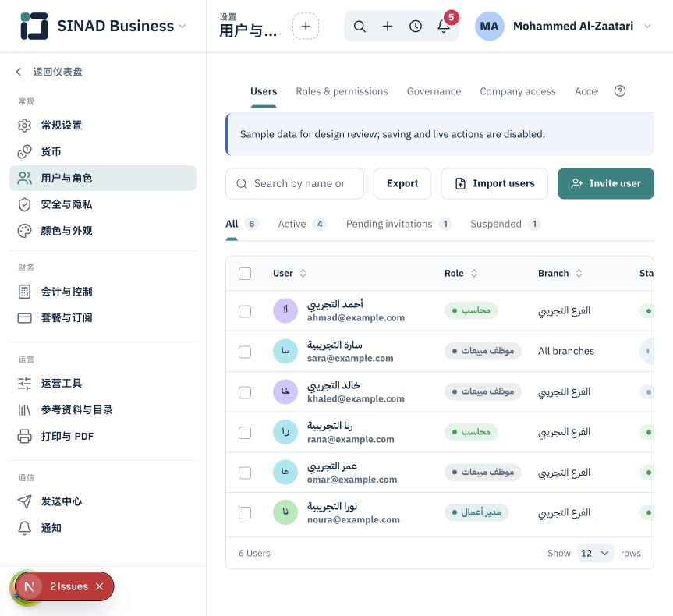Click the MA user avatar
The image size is (673, 616).
coord(489,27)
